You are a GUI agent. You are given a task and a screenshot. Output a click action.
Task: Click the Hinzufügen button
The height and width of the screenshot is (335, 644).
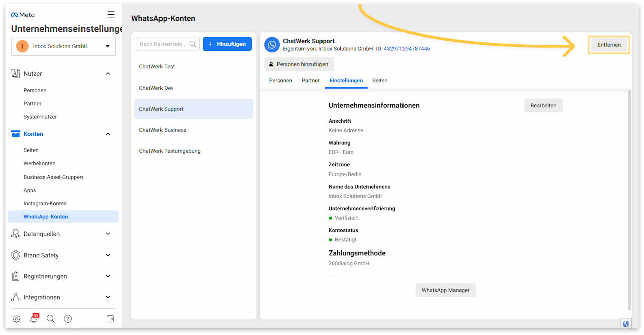click(x=227, y=44)
